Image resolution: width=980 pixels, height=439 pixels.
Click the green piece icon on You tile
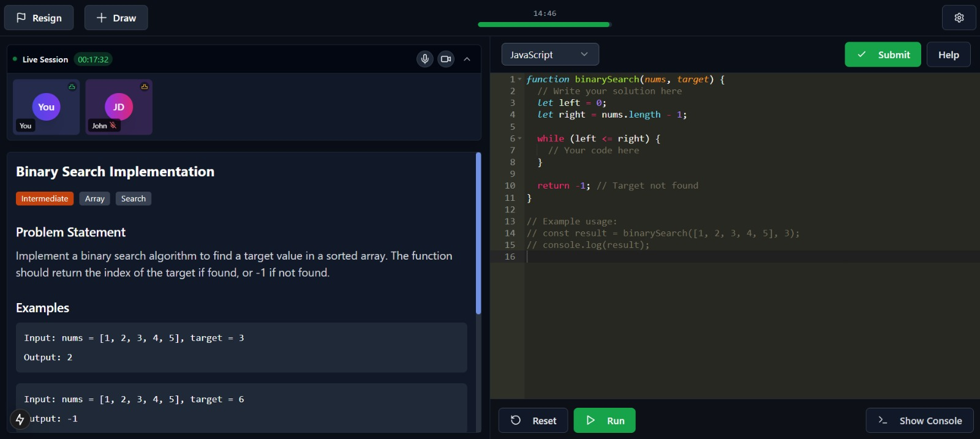72,86
